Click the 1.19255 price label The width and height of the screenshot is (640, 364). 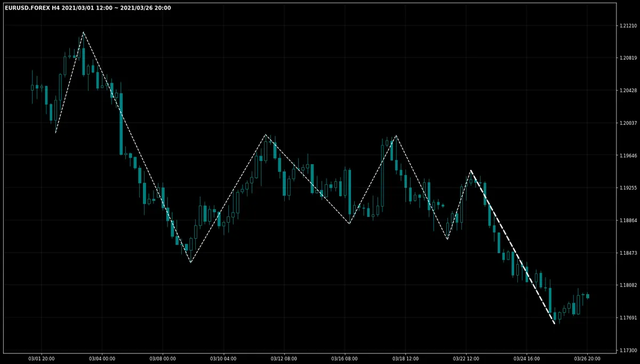pos(627,188)
